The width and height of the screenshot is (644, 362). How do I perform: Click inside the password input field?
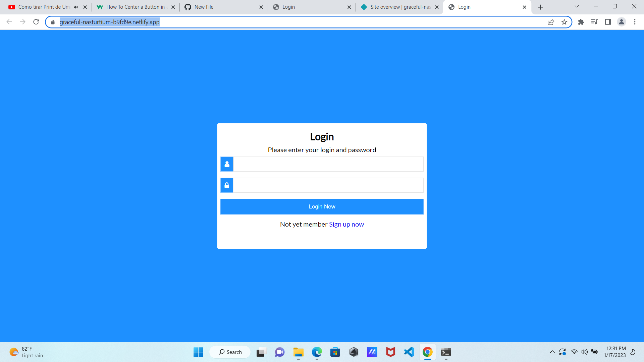(328, 185)
